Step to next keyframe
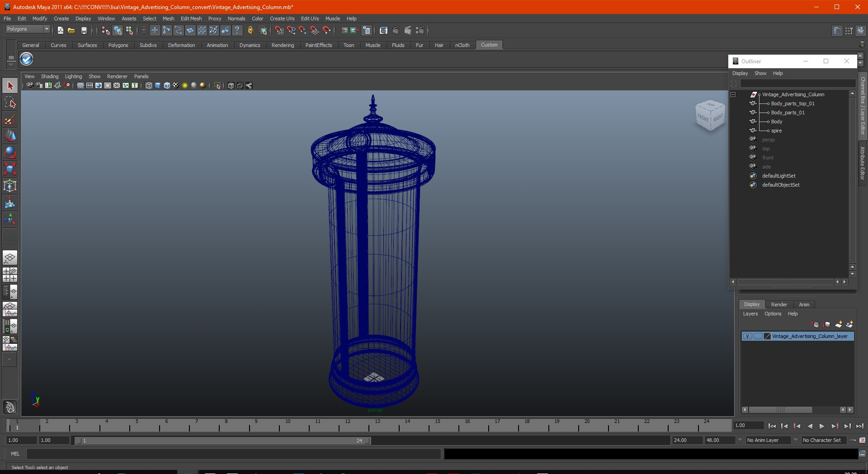Viewport: 868px width, 474px height. [835, 426]
